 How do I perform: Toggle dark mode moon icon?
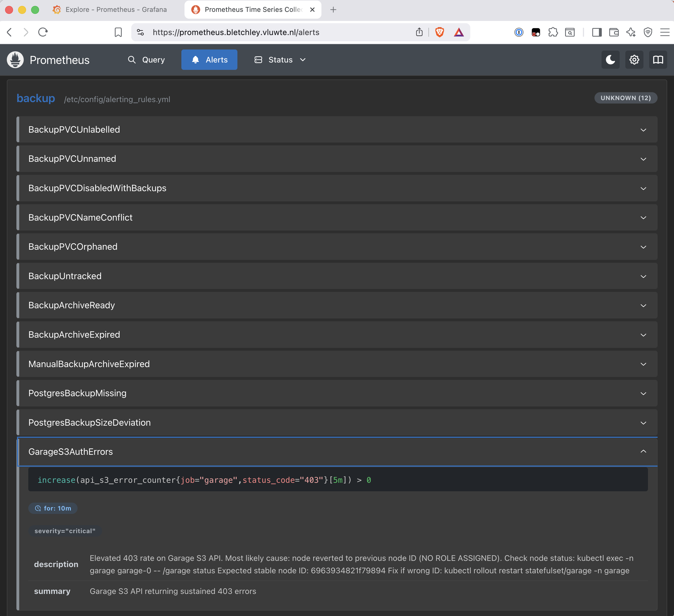[x=611, y=60]
